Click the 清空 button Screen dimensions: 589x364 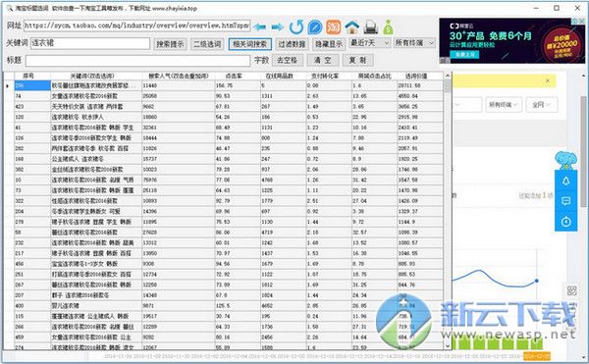coord(323,60)
